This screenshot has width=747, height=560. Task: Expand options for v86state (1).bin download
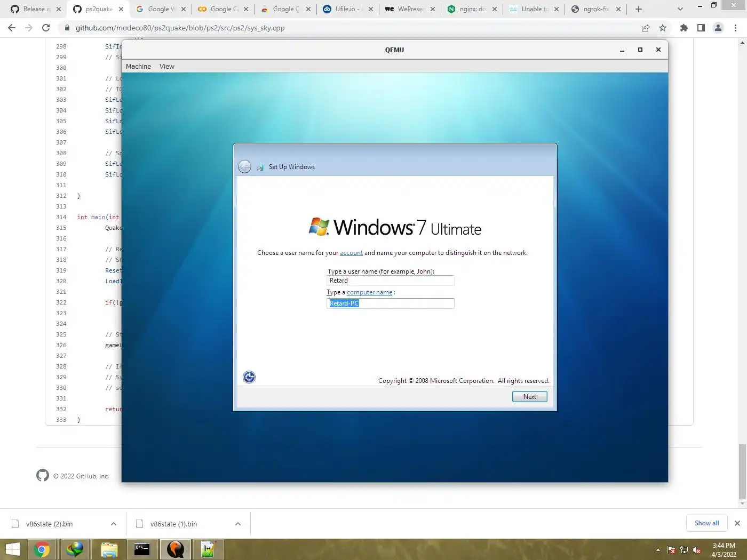click(x=238, y=524)
